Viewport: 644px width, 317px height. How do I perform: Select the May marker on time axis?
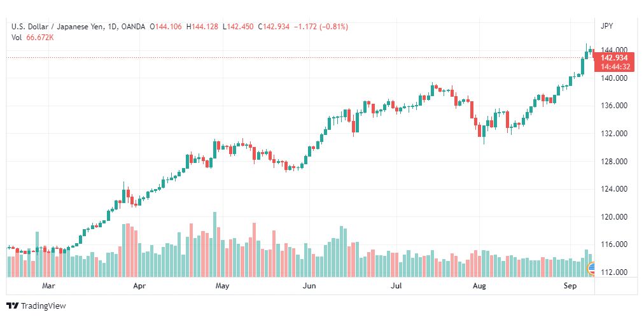click(222, 286)
